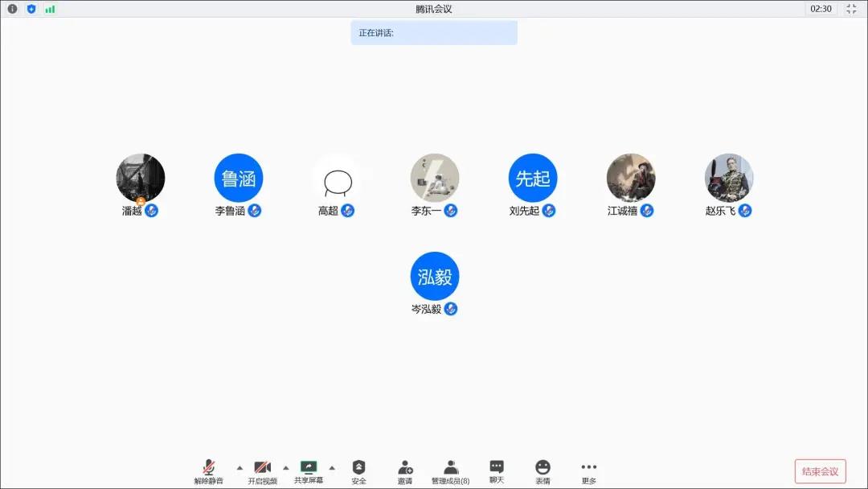Click the mic icon next to 赵乐飞
The width and height of the screenshot is (868, 489).
tap(745, 211)
